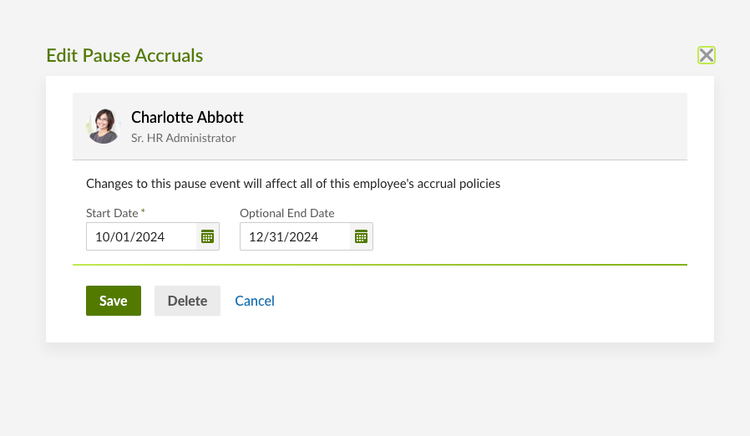Screen dimensions: 750x436
Task: Click the Edit Pause Accruals heading
Action: click(x=125, y=55)
